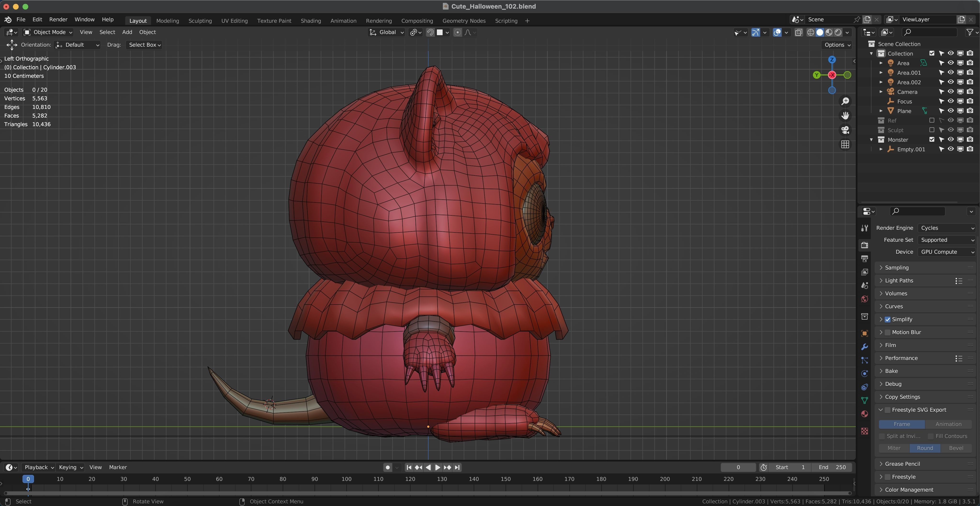Toggle viewport gizmos display
The height and width of the screenshot is (506, 980).
(755, 32)
